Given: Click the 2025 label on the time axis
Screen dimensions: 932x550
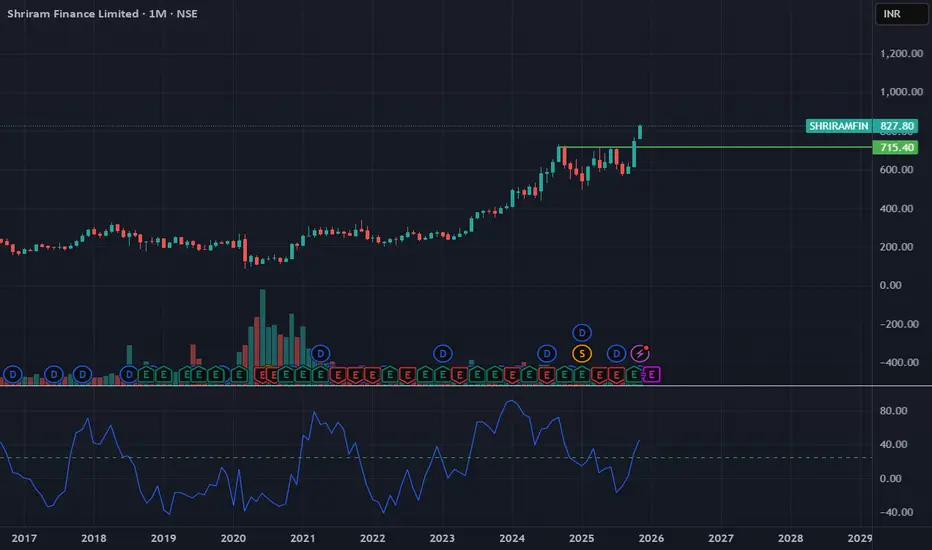Looking at the screenshot, I should (581, 538).
